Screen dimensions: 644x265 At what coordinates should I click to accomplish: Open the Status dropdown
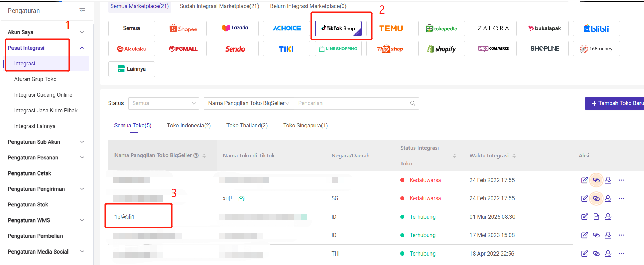pos(164,103)
